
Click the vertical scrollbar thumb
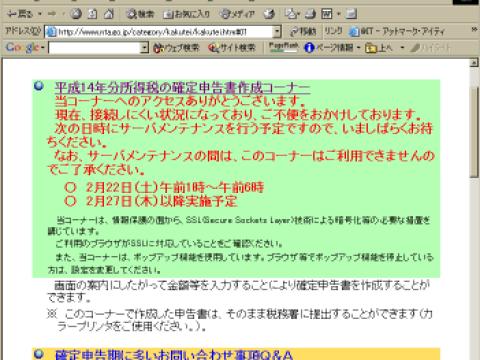click(x=474, y=132)
